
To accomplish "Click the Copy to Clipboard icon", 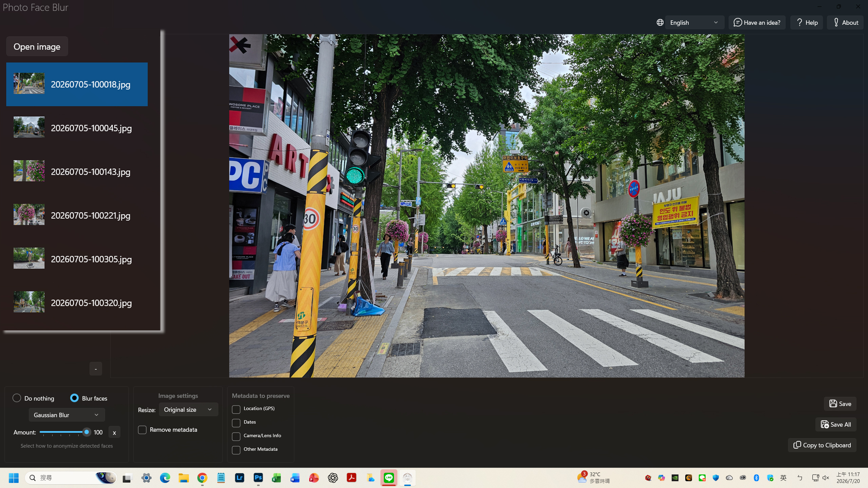I will (x=797, y=445).
